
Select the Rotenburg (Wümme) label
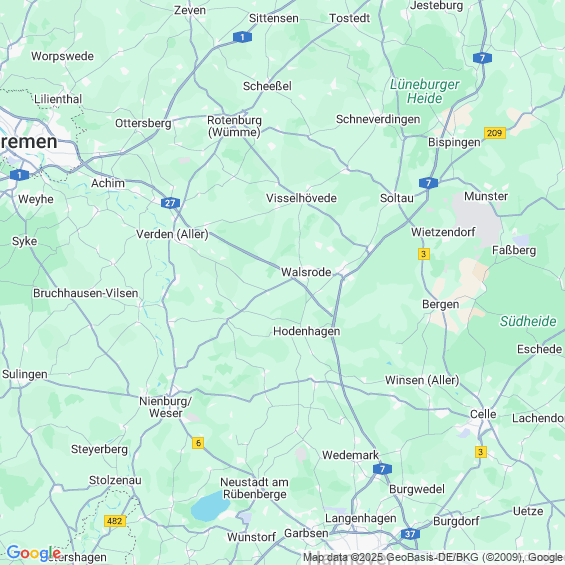click(234, 126)
